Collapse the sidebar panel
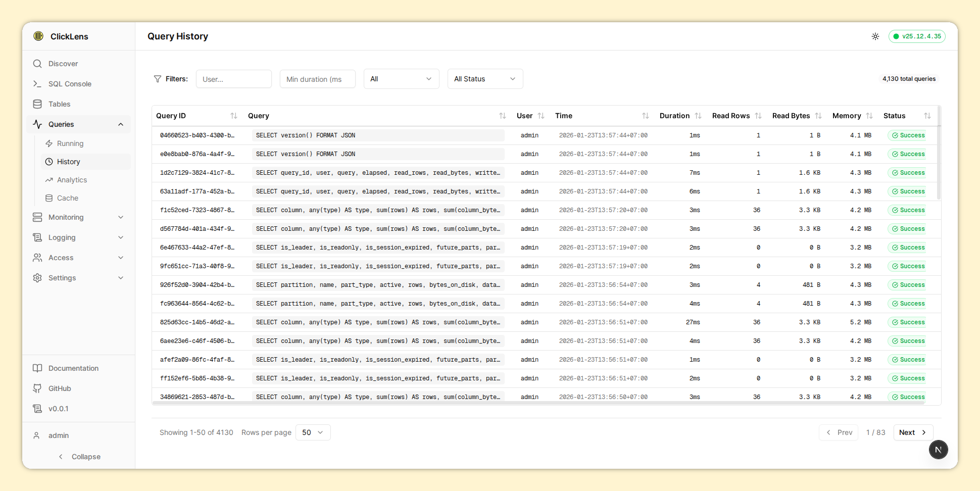The width and height of the screenshot is (980, 491). [x=79, y=457]
